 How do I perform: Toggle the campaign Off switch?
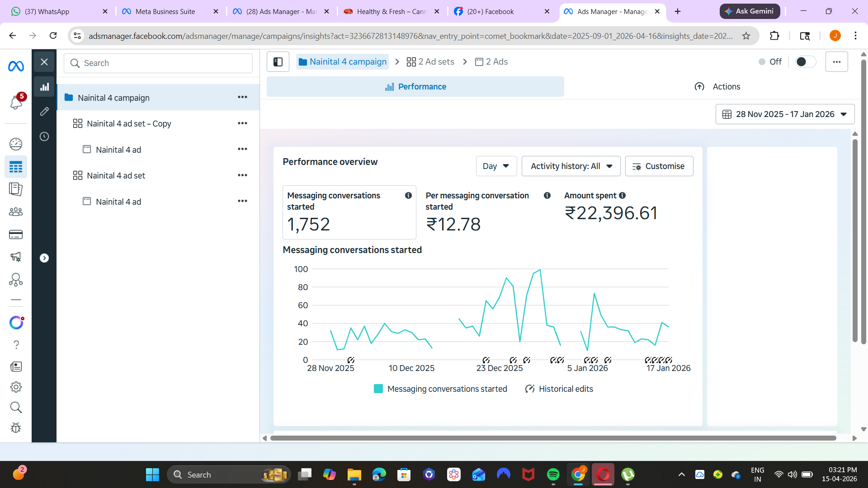(806, 61)
